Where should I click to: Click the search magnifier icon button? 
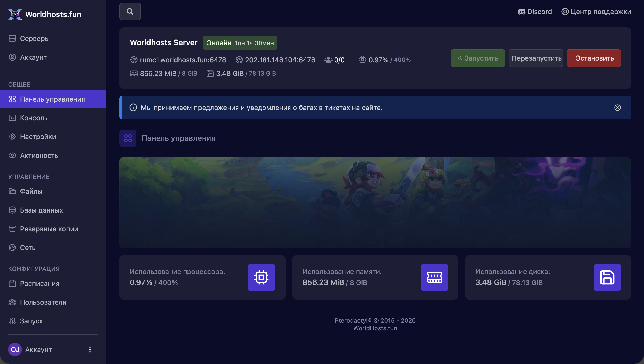130,12
